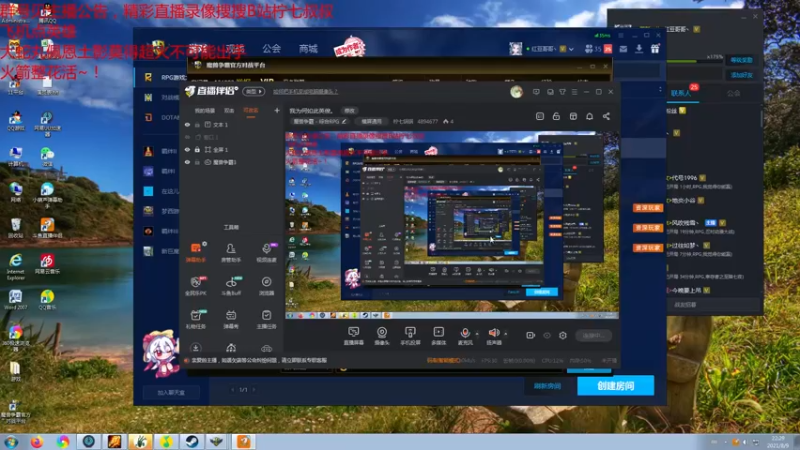800x450 pixels.
Task: Open Firefox from the Windows taskbar
Action: (x=37, y=441)
